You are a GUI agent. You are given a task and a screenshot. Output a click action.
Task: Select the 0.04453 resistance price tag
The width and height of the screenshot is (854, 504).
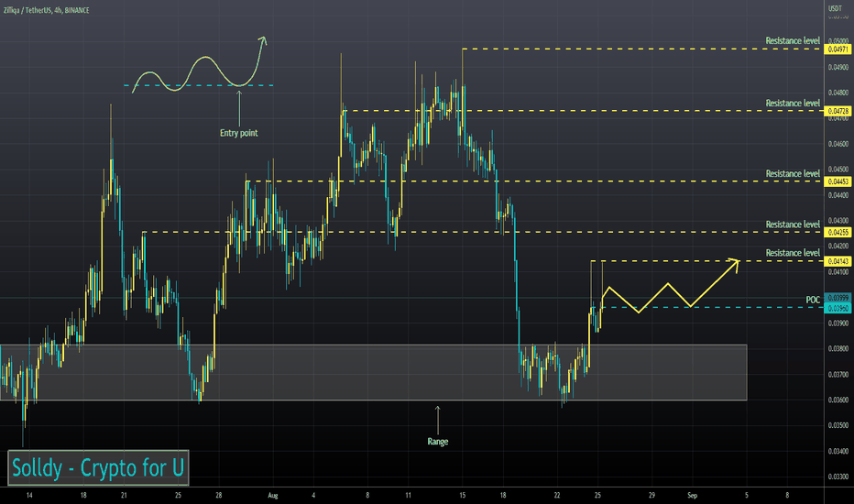point(838,181)
